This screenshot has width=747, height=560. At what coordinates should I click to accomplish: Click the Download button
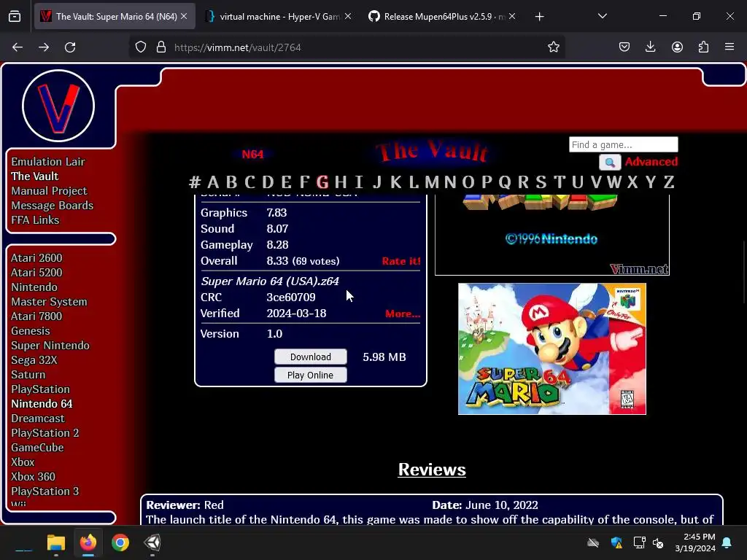click(x=311, y=357)
